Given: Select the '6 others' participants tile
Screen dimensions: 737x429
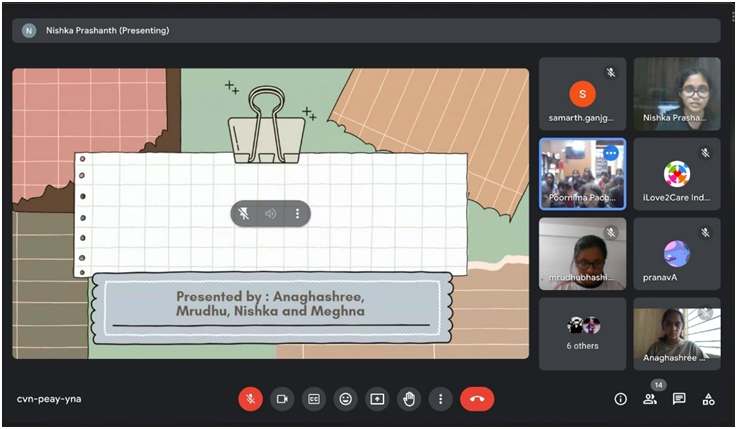Looking at the screenshot, I should pos(583,333).
